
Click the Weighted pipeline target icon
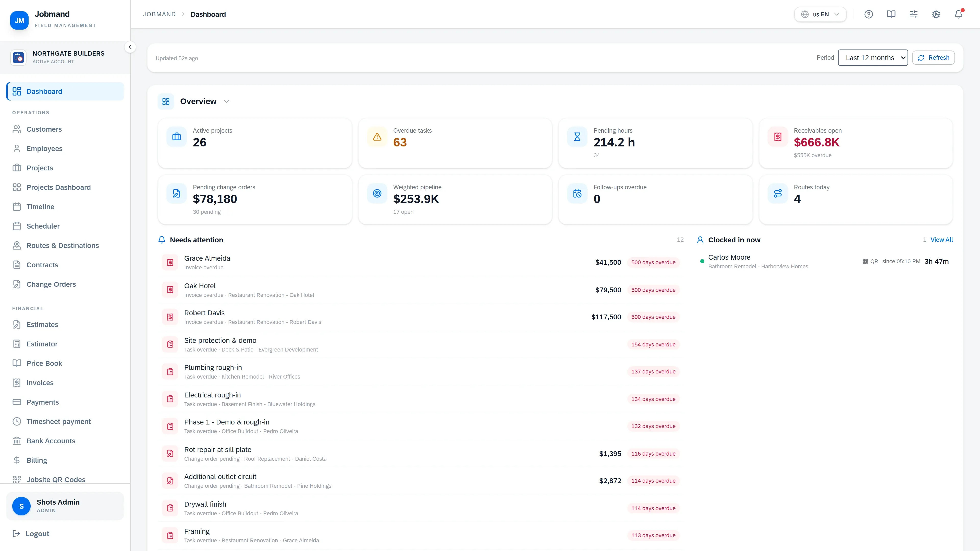coord(377,193)
